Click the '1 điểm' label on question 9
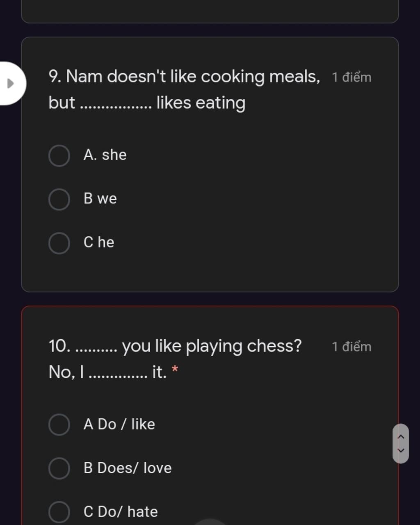 coord(352,77)
